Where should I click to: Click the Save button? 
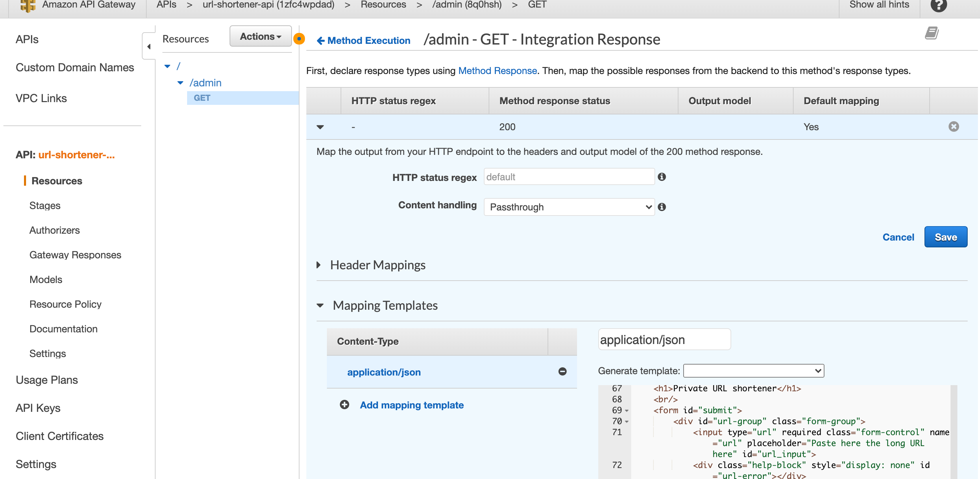pyautogui.click(x=945, y=237)
